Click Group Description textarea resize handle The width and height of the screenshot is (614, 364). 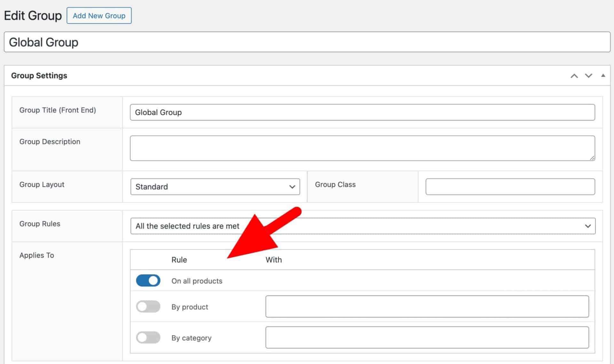pos(592,158)
